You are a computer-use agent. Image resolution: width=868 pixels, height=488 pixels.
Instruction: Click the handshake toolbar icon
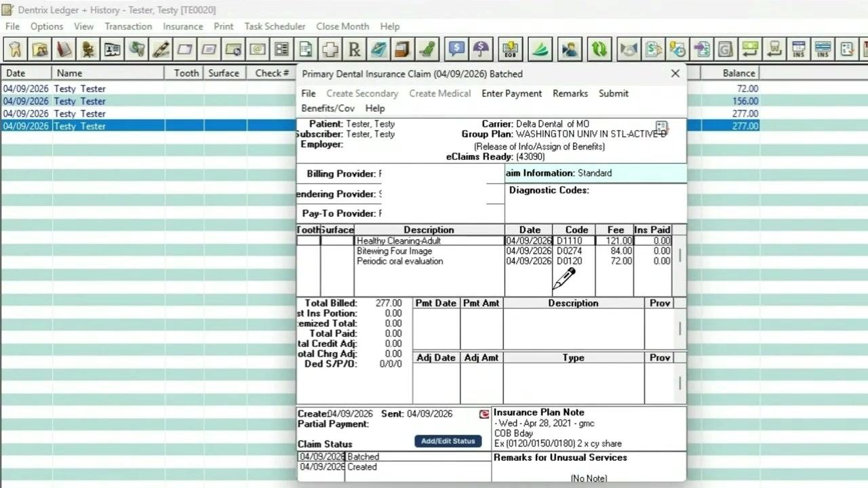point(629,49)
